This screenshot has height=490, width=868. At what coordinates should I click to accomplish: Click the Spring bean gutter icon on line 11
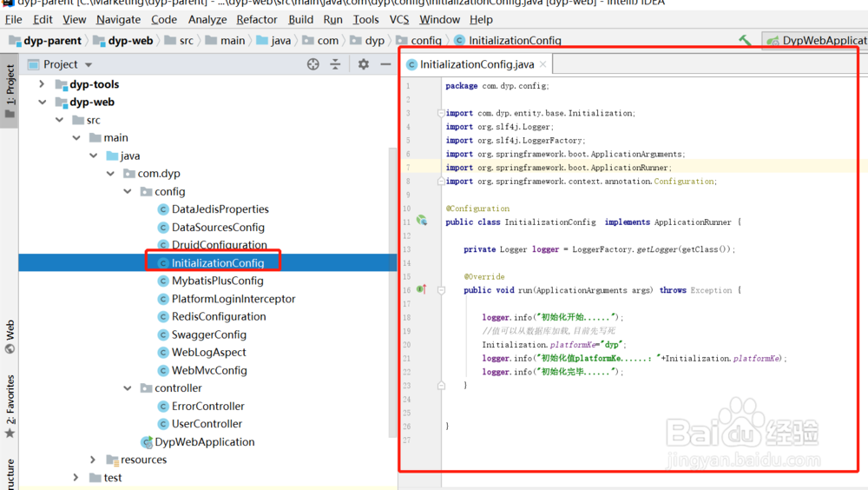422,221
